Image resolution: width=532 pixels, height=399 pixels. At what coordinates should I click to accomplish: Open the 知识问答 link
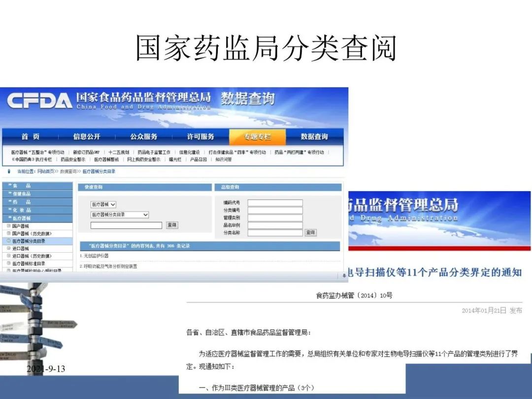pos(224,160)
